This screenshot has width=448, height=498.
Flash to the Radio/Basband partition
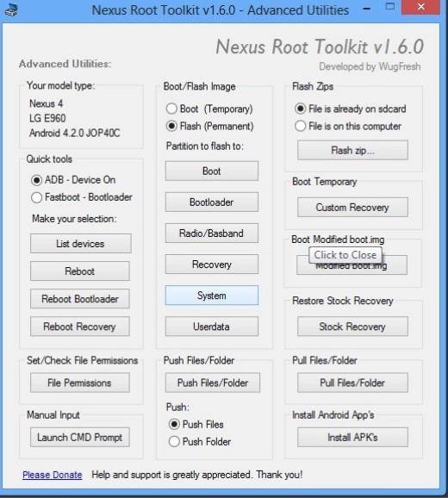[211, 233]
